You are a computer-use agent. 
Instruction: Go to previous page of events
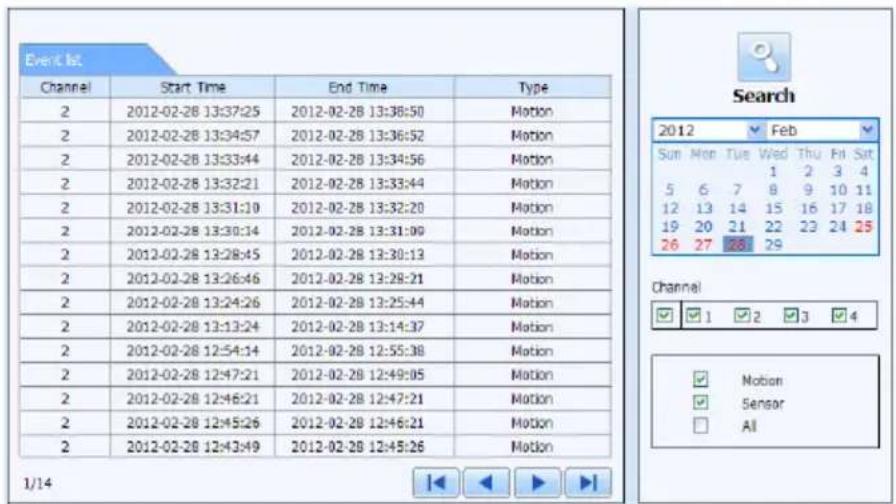[486, 483]
